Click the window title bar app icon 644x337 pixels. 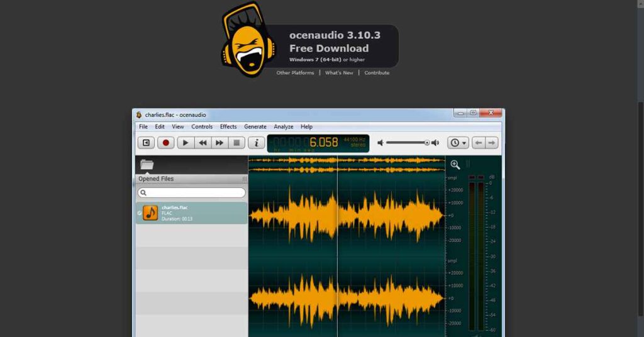pyautogui.click(x=139, y=115)
